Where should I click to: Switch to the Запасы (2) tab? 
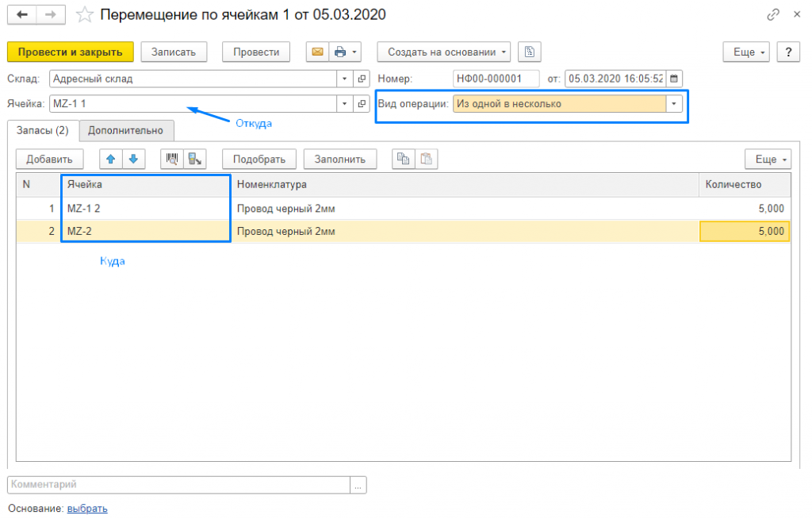tap(43, 131)
